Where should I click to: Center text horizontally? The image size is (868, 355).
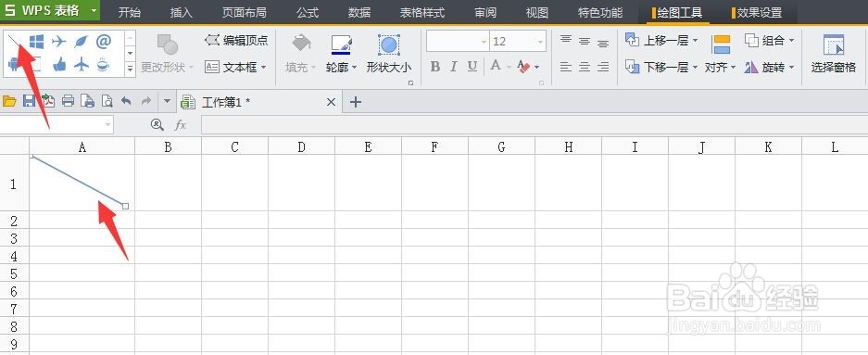(x=585, y=67)
